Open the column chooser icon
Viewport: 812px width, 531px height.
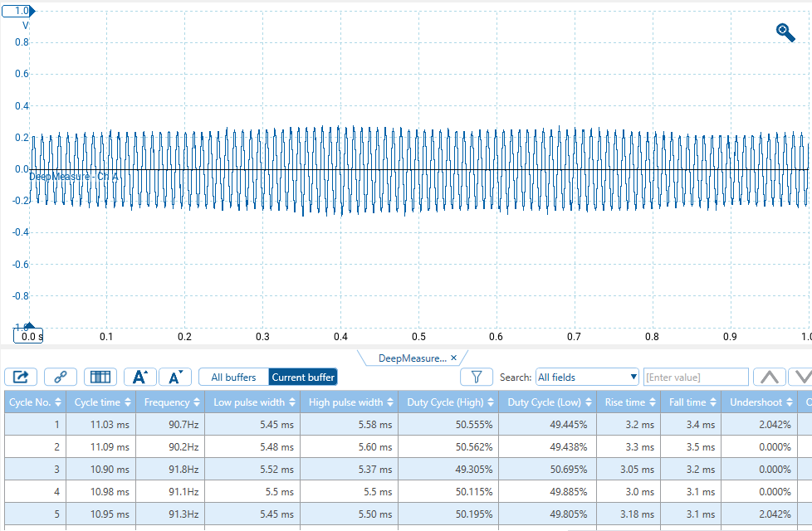(x=100, y=377)
